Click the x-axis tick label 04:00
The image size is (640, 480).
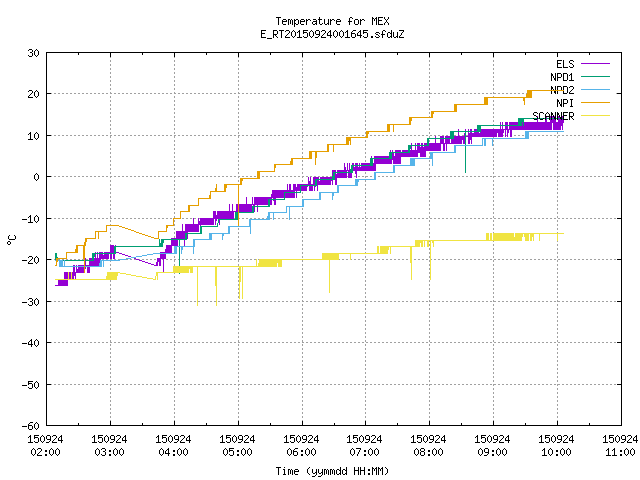click(x=173, y=452)
